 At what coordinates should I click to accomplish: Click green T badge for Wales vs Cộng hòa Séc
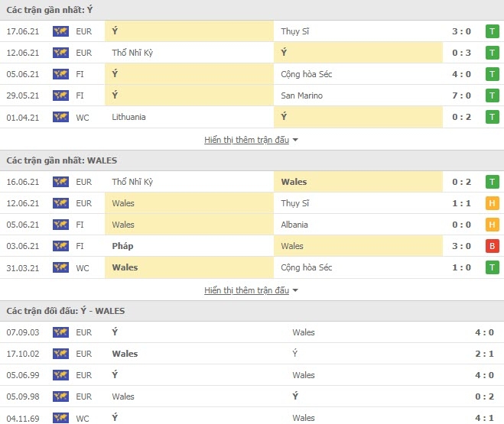click(492, 267)
